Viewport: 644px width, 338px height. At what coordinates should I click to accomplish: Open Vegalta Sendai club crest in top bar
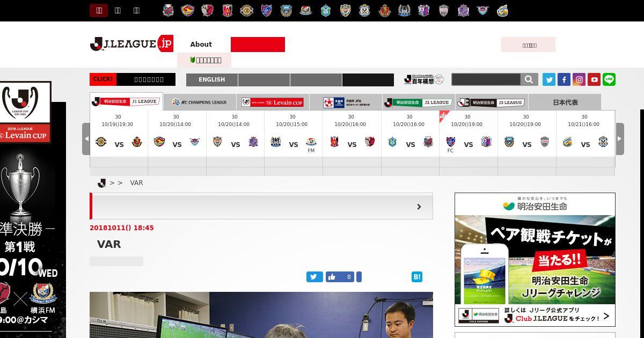pos(188,10)
